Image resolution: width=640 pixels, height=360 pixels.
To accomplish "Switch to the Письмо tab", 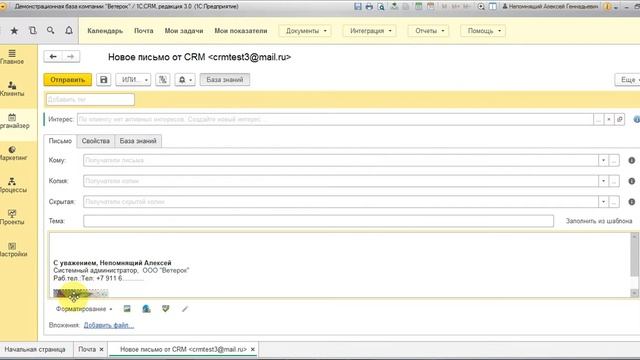I will pos(60,141).
